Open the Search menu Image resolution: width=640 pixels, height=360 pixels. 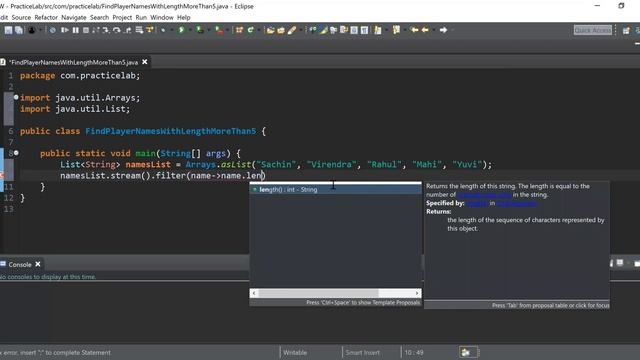tap(99, 18)
